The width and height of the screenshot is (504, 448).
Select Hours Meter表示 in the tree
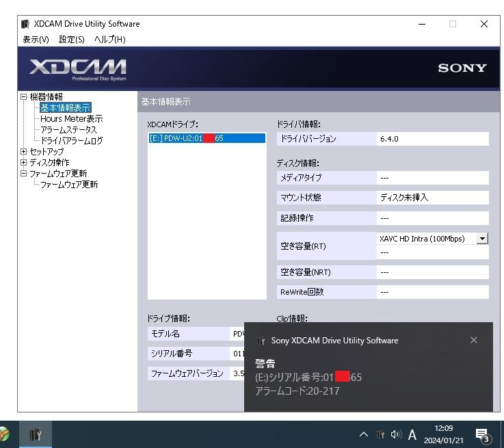71,118
